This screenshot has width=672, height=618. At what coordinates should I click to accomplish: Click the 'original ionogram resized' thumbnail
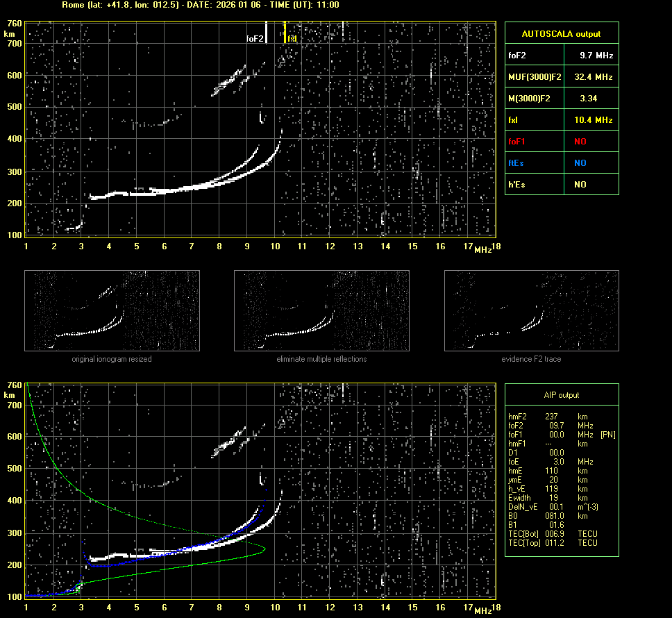pos(112,310)
